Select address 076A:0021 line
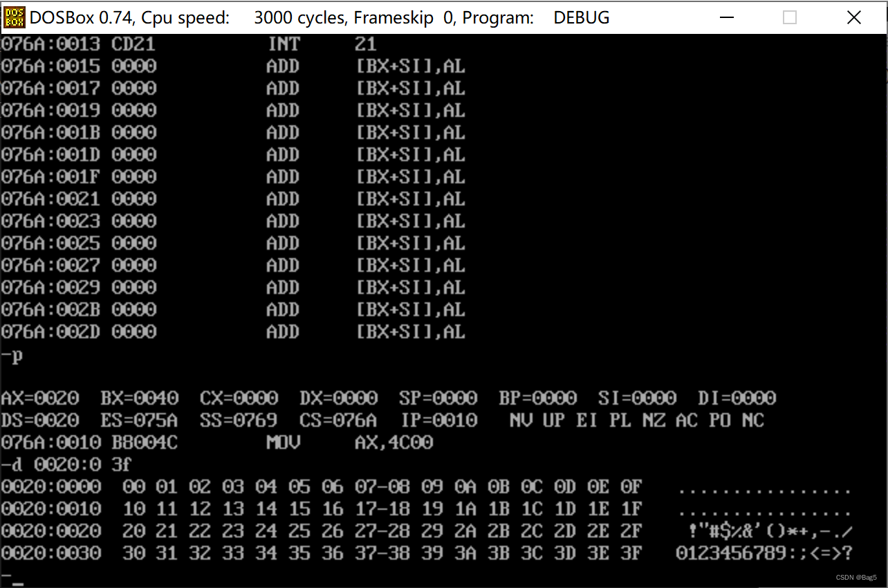 coord(233,199)
